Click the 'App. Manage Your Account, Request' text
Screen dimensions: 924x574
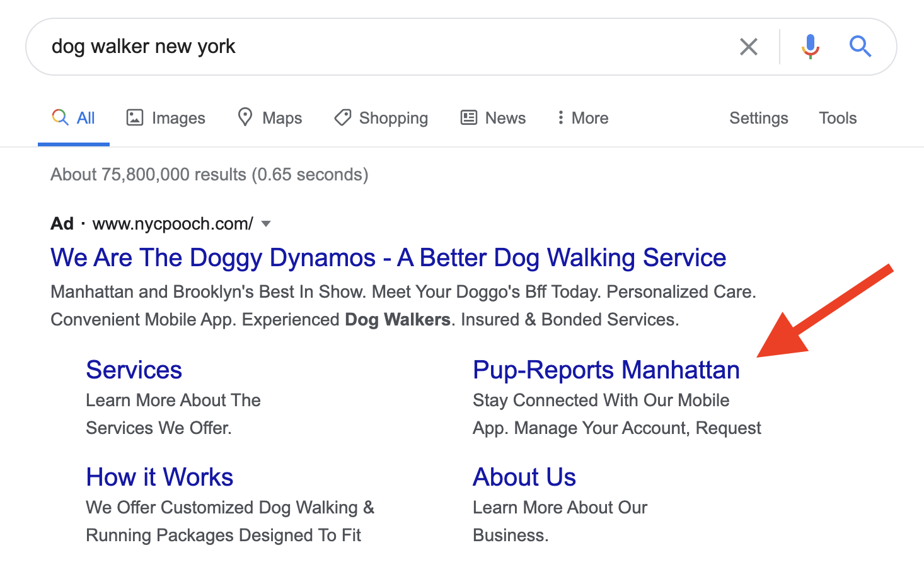tap(617, 428)
